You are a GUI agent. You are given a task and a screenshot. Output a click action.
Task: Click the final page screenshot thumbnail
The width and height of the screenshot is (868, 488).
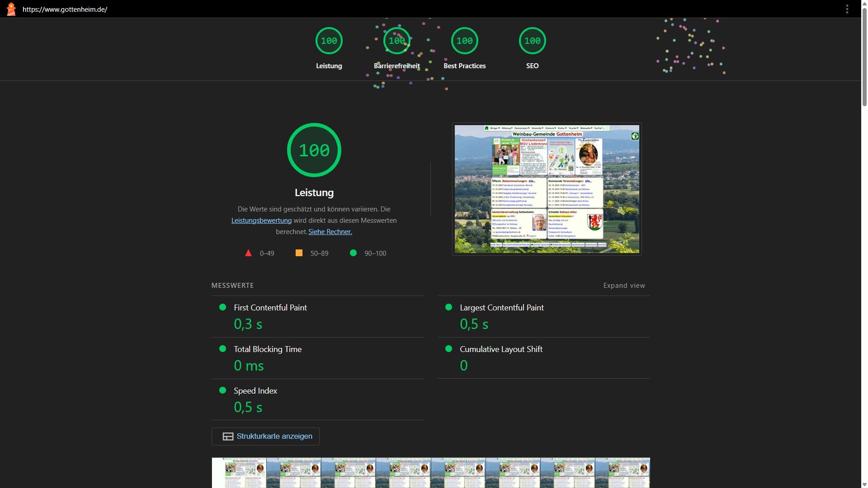(547, 189)
